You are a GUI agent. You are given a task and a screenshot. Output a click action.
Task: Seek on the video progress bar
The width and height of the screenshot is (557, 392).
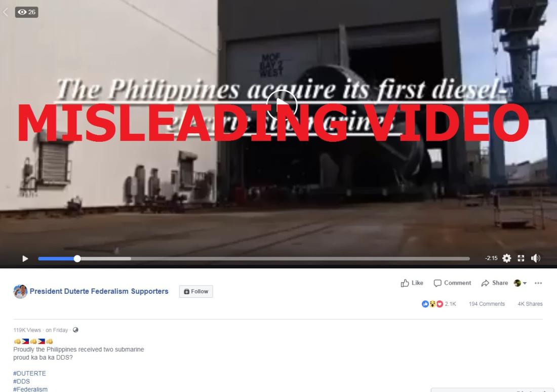[x=254, y=258]
